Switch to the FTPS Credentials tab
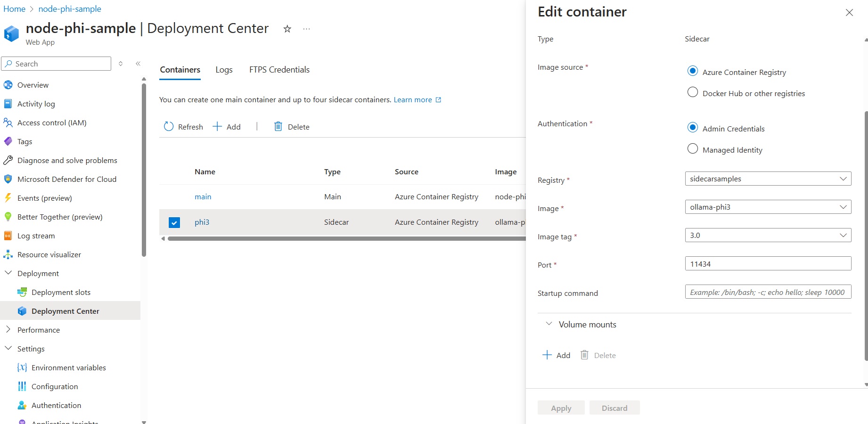Viewport: 868px width, 424px height. [279, 70]
